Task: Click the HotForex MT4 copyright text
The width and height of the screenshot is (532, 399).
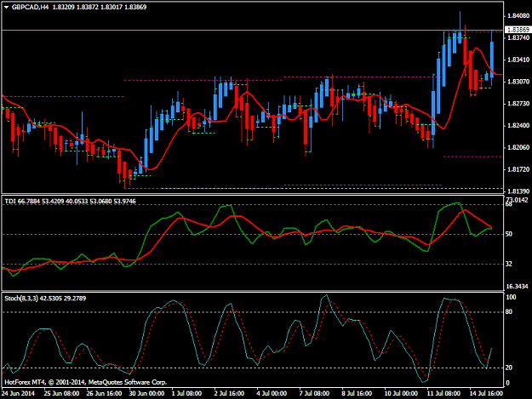Action: pos(85,382)
